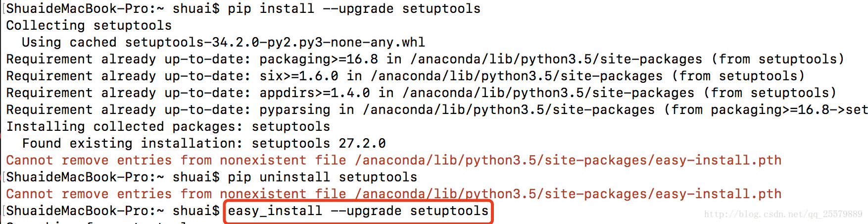
Task: Click the setuptools-34.2.0 wheel filename
Action: [275, 43]
